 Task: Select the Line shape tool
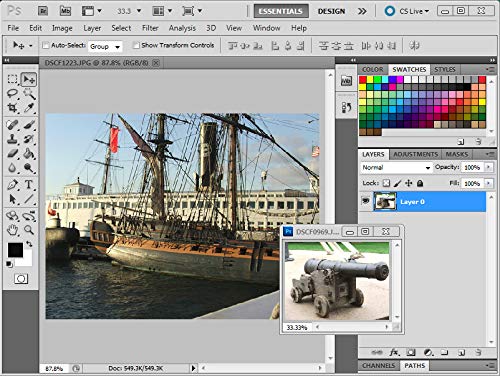(x=29, y=199)
